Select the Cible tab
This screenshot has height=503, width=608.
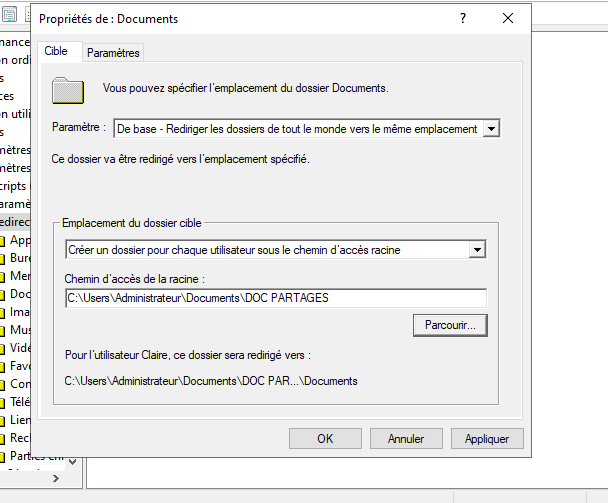tap(56, 51)
